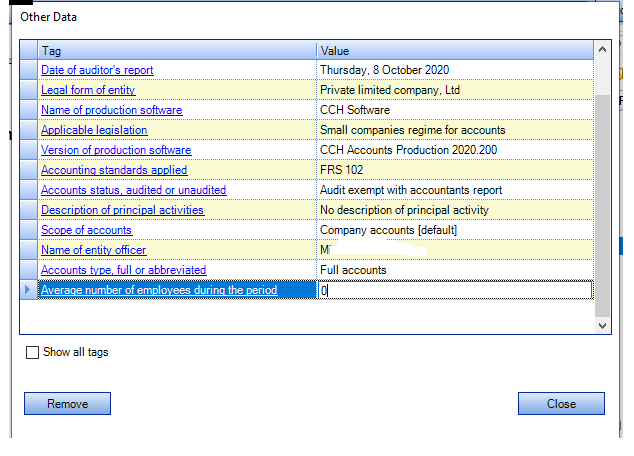
Task: Open Description of principal activities link
Action: coord(122,210)
